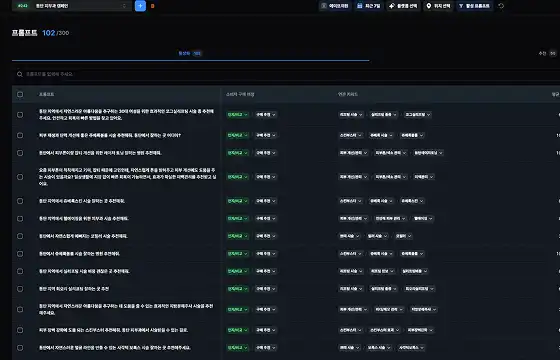Click the magnifier icon in the prompt search bar
Viewport: 560px width, 360px height.
point(20,74)
